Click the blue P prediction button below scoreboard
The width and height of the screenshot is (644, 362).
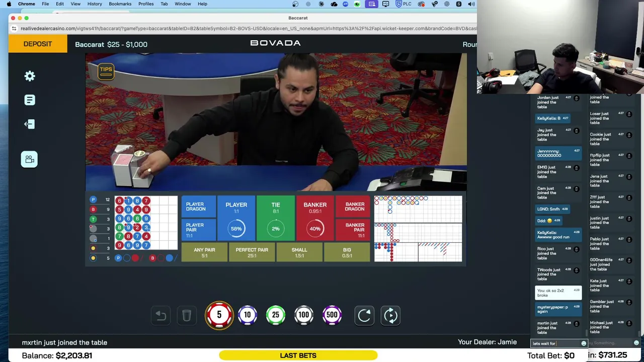coord(118,258)
